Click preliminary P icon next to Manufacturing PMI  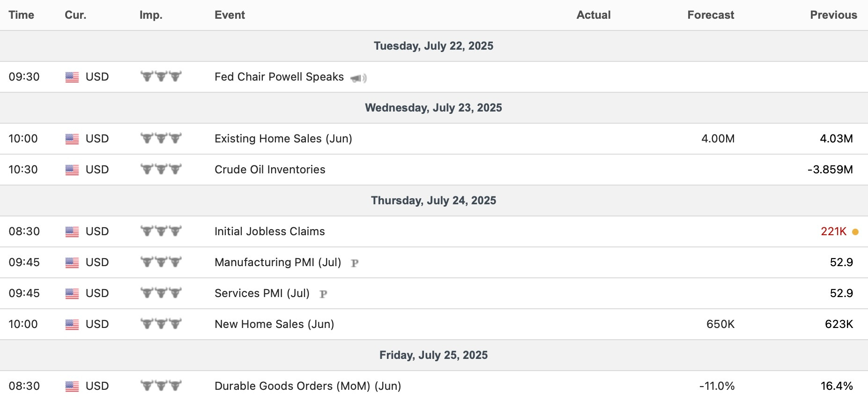click(x=355, y=263)
